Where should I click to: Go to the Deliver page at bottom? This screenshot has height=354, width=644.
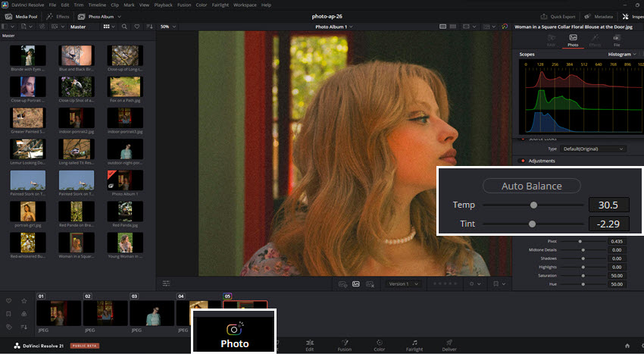pyautogui.click(x=449, y=346)
